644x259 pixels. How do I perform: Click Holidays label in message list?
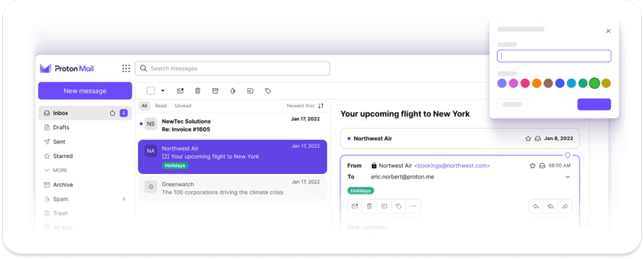tap(175, 166)
